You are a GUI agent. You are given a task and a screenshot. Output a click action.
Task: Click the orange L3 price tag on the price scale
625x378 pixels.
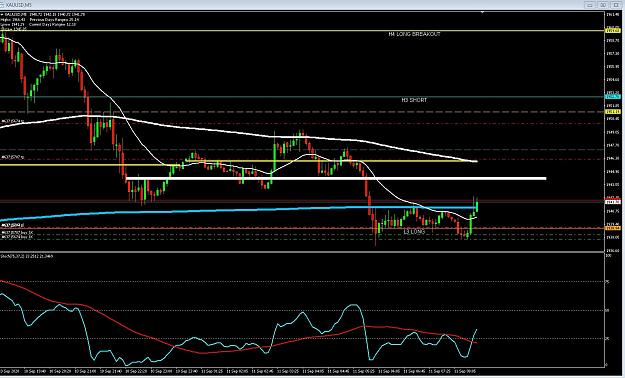(x=612, y=228)
